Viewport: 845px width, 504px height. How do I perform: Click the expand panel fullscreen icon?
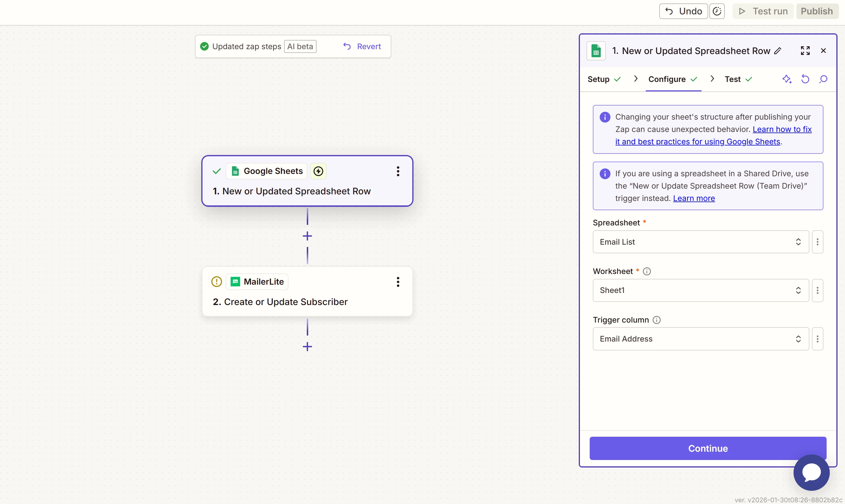[805, 51]
